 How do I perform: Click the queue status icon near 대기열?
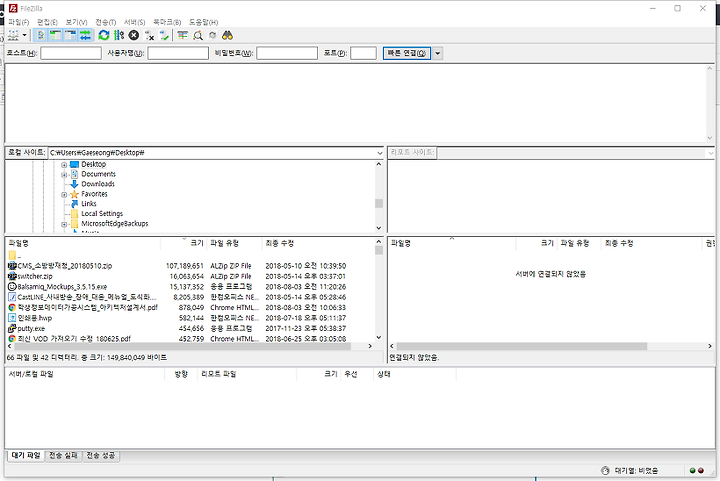pos(605,470)
